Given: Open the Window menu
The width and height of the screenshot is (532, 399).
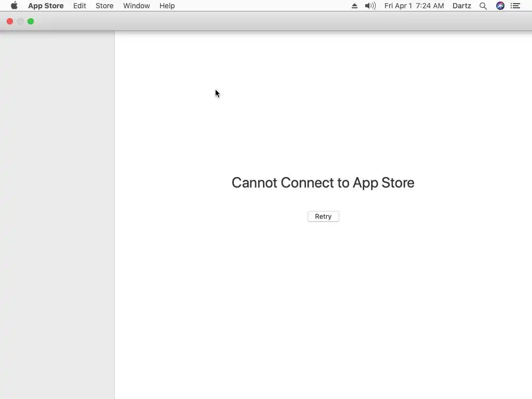Looking at the screenshot, I should click(x=137, y=6).
